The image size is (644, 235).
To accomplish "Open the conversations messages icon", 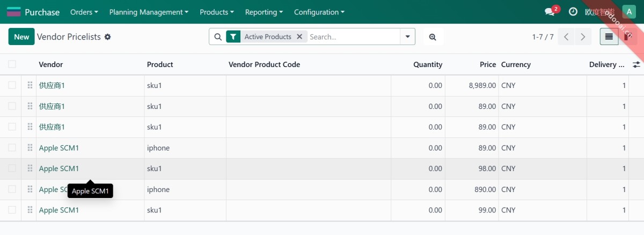I will (550, 12).
